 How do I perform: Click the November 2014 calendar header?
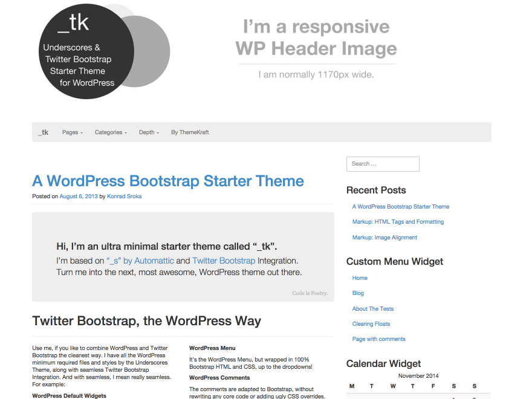[418, 375]
